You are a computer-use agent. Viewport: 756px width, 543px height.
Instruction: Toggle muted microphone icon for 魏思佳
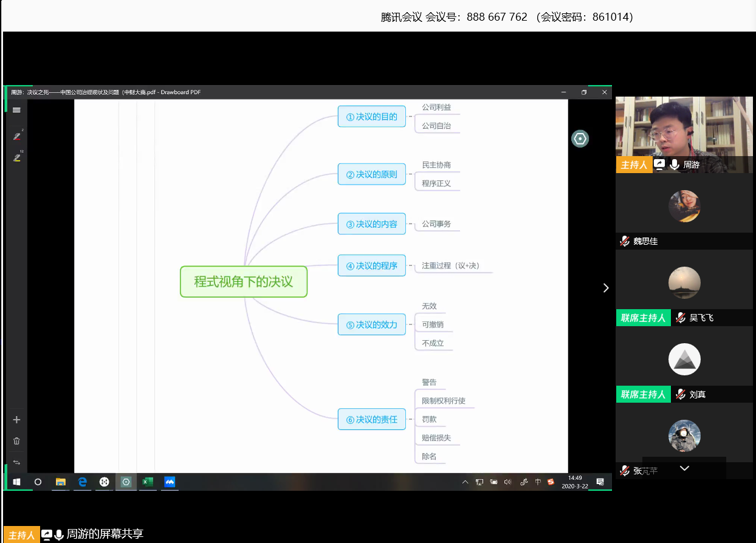coord(624,241)
